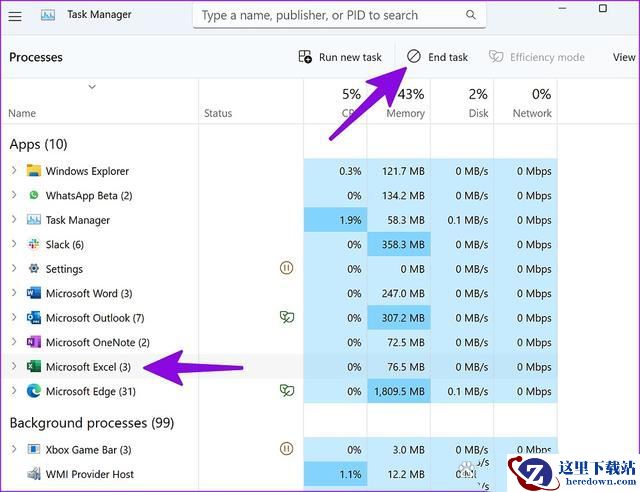Image resolution: width=640 pixels, height=492 pixels.
Task: Open the View menu
Action: 624,57
